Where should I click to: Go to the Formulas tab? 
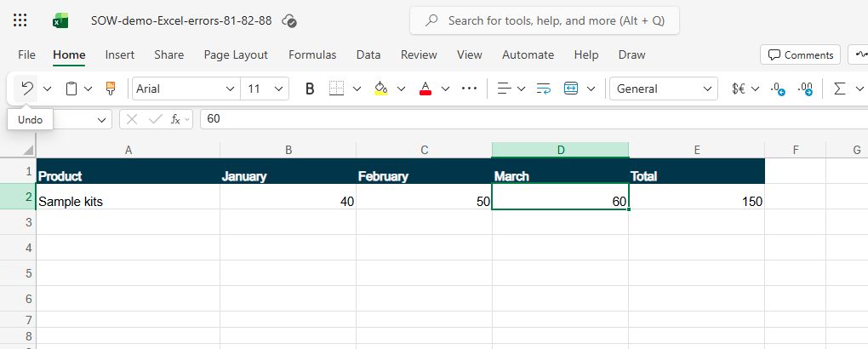[312, 54]
